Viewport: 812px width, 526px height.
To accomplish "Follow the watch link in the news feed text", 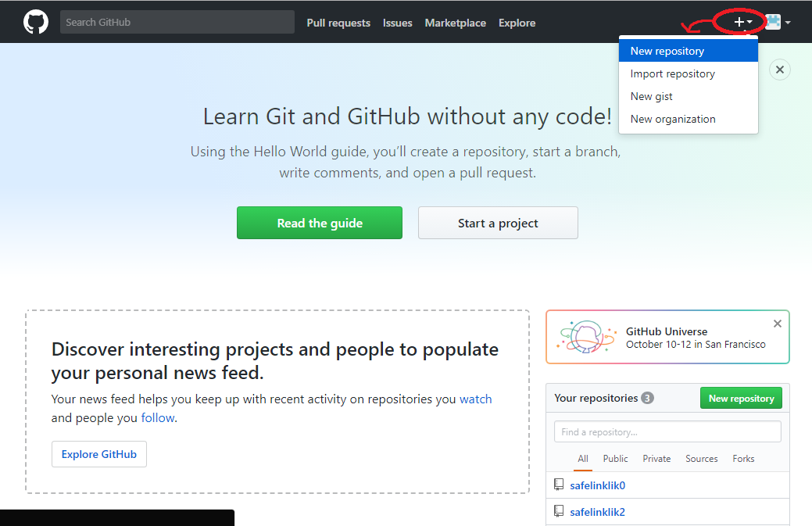I will click(x=475, y=399).
